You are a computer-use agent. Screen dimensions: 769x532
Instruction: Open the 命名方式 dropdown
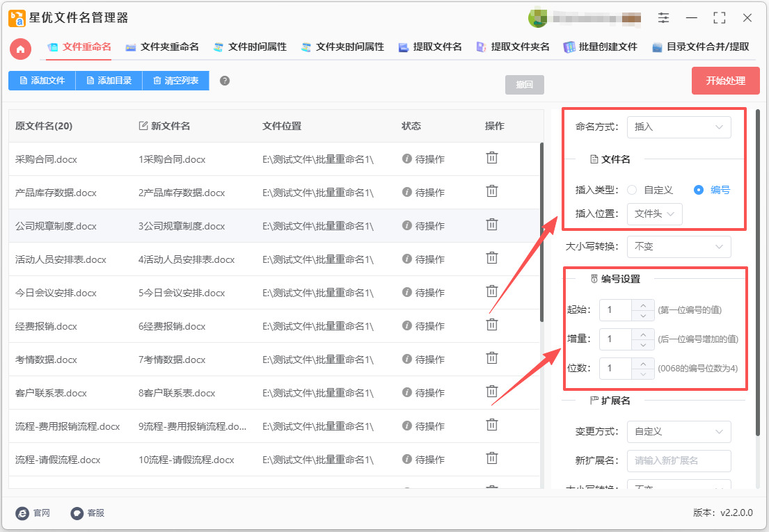pos(679,127)
